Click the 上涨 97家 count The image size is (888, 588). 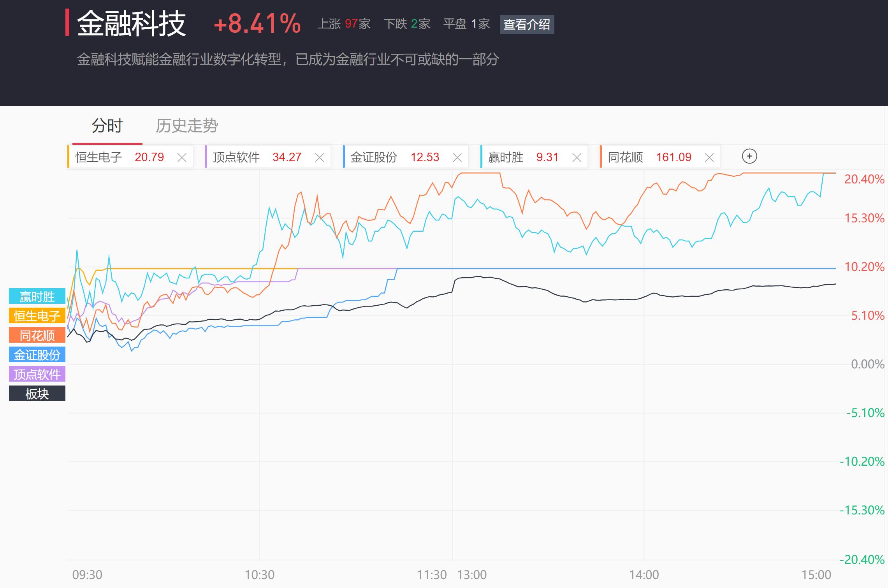[x=344, y=24]
